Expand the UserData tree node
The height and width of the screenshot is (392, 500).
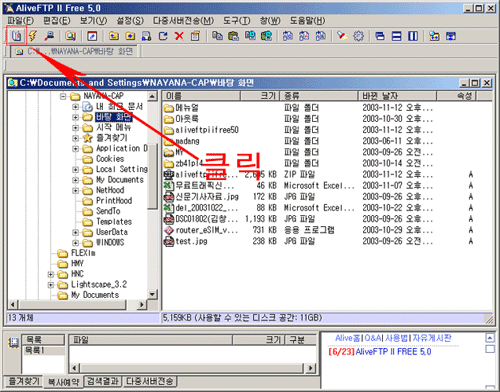tap(76, 232)
